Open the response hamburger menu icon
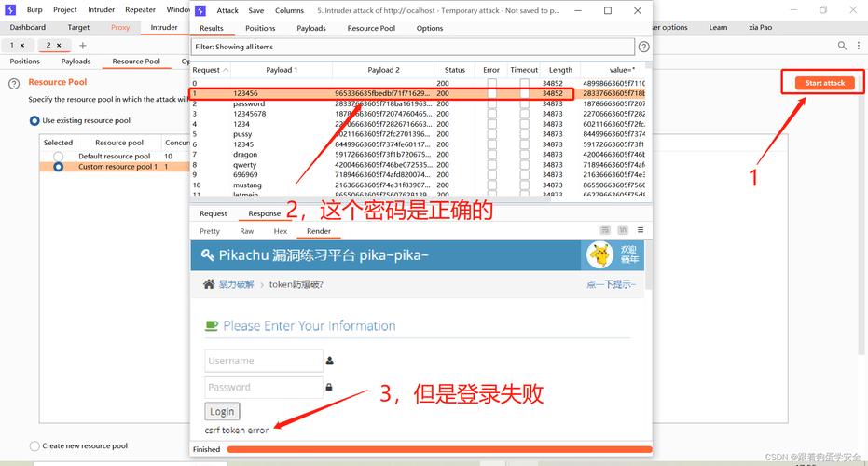The image size is (868, 466). pos(641,229)
